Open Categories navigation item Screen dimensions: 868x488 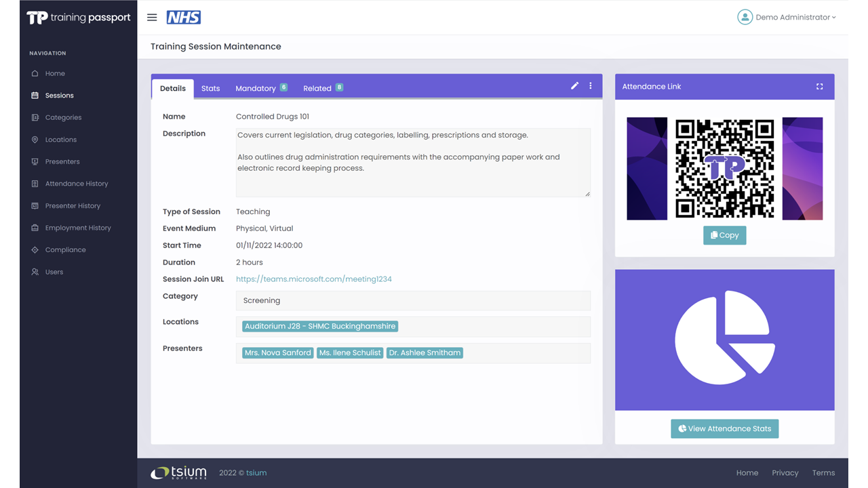[63, 117]
